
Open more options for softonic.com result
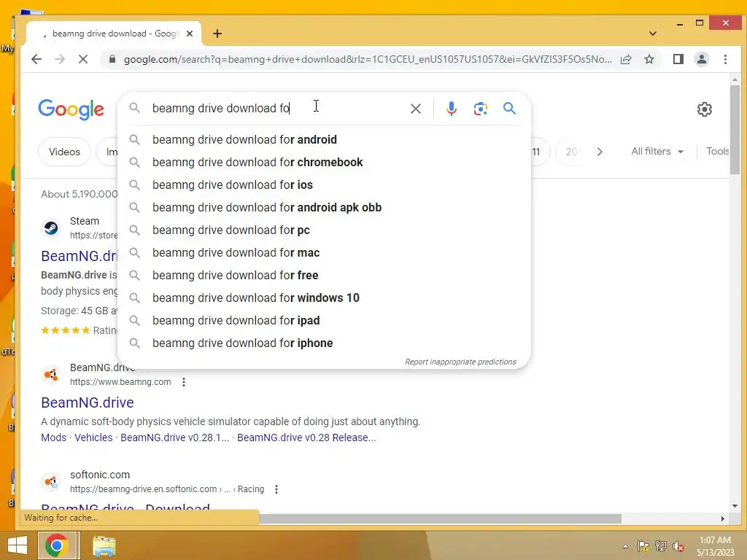pyautogui.click(x=276, y=489)
